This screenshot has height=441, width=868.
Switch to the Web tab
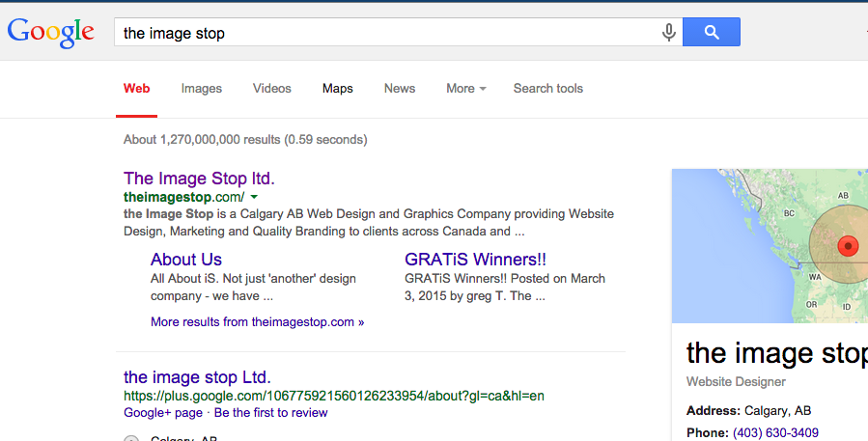(137, 89)
